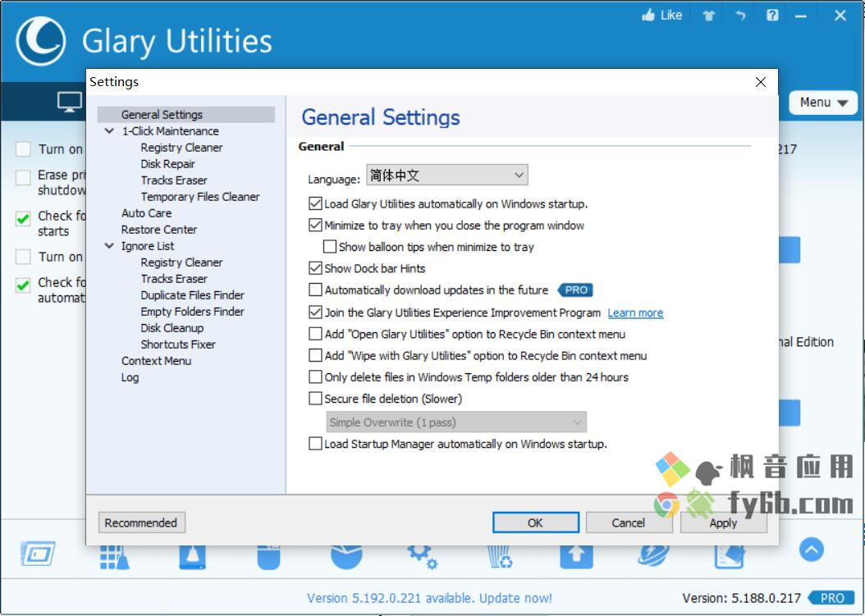
Task: Click the Like thumbs-up icon
Action: [x=648, y=16]
